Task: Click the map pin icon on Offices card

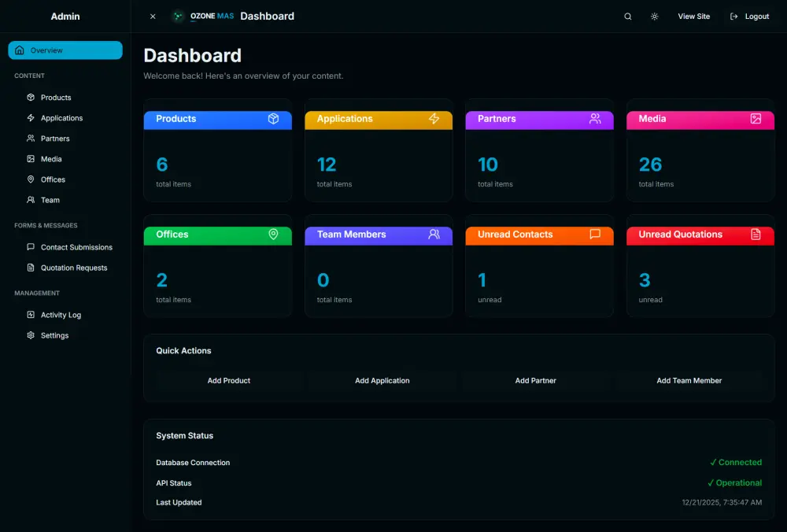Action: 273,235
